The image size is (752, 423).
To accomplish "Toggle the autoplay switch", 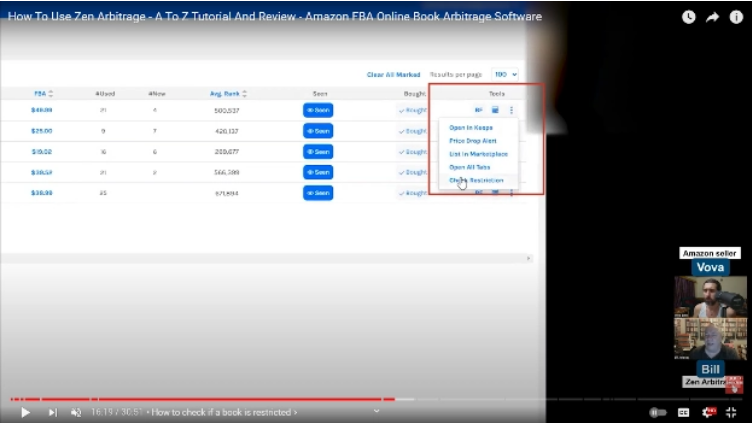I will tap(658, 412).
